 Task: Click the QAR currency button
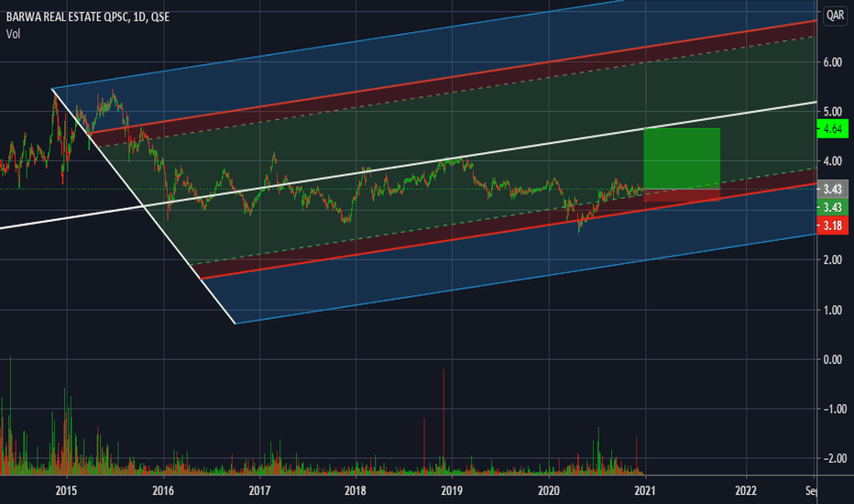(x=835, y=16)
